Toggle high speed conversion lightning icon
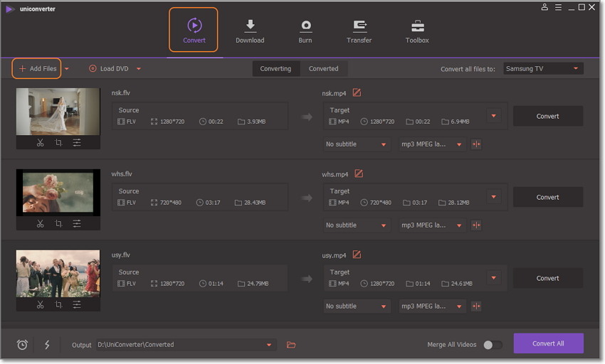 pyautogui.click(x=47, y=344)
